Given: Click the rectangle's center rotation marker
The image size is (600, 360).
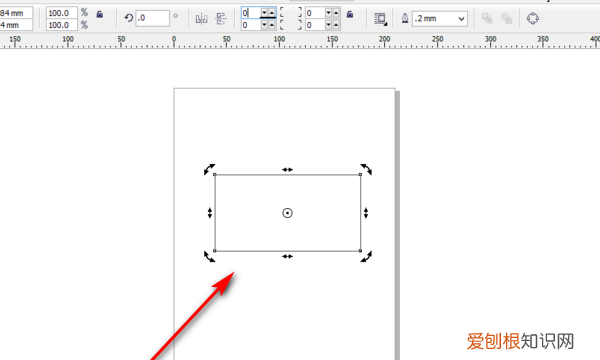Looking at the screenshot, I should (x=287, y=213).
